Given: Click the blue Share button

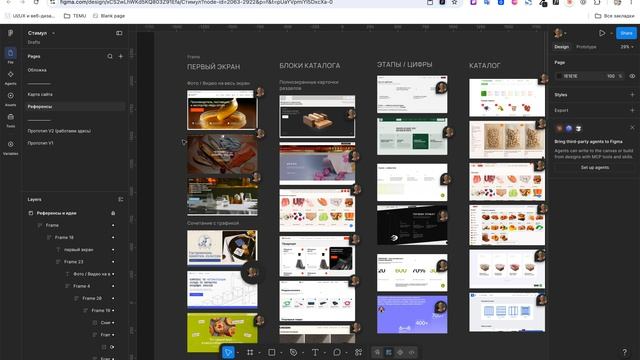Looking at the screenshot, I should [626, 33].
